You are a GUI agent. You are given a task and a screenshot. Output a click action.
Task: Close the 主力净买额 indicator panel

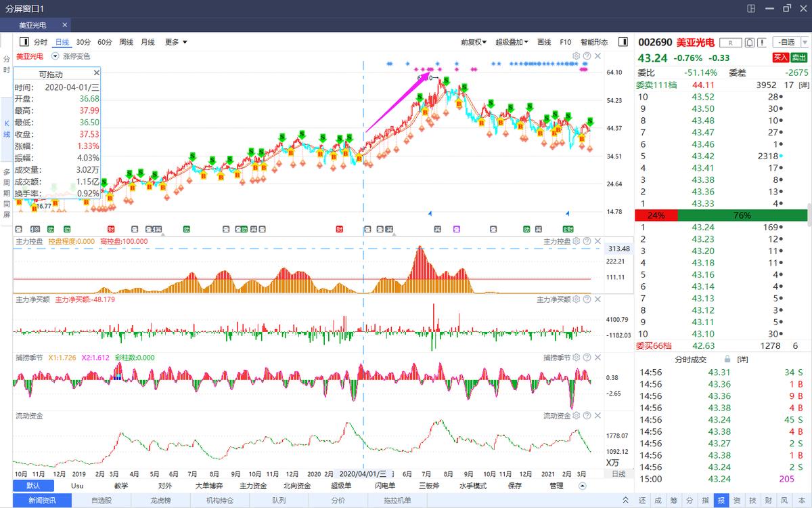click(x=597, y=299)
